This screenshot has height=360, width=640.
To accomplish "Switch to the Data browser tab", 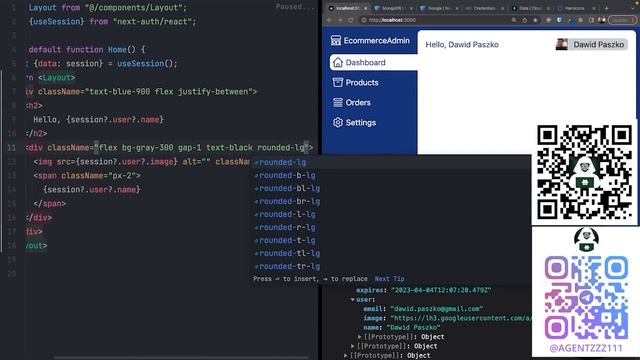I will point(531,8).
